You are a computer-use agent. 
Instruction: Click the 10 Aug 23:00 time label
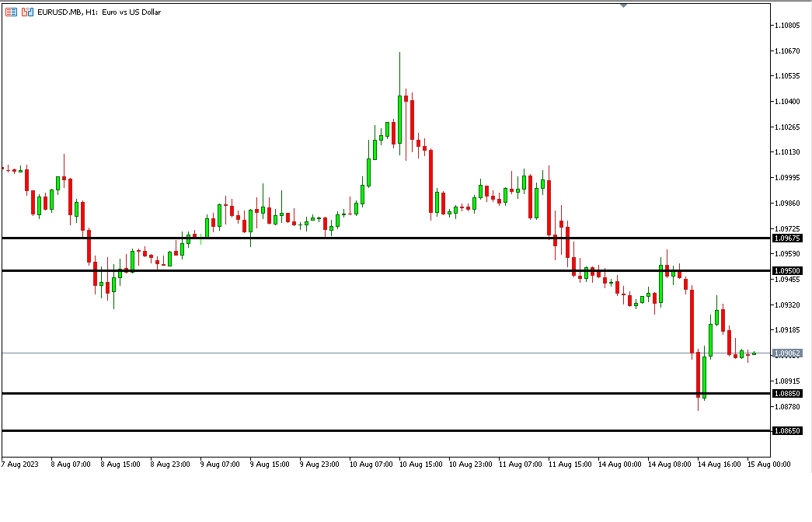point(471,465)
